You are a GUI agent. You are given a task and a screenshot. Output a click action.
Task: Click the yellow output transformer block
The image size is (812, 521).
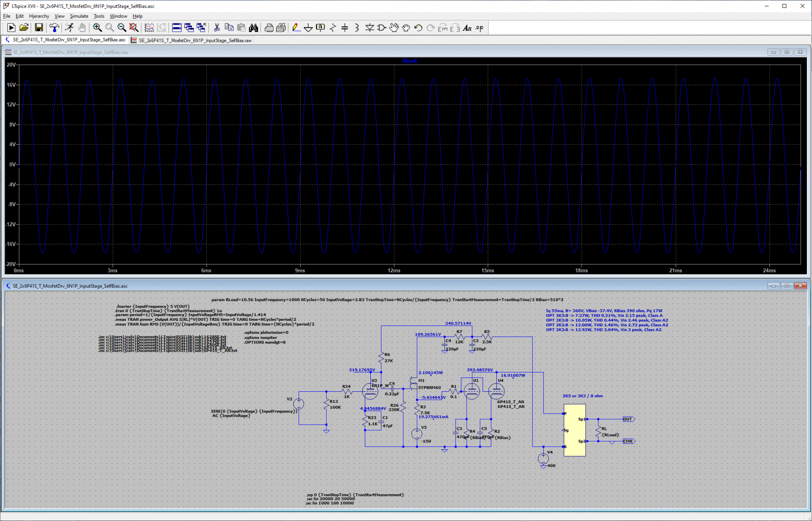point(575,430)
